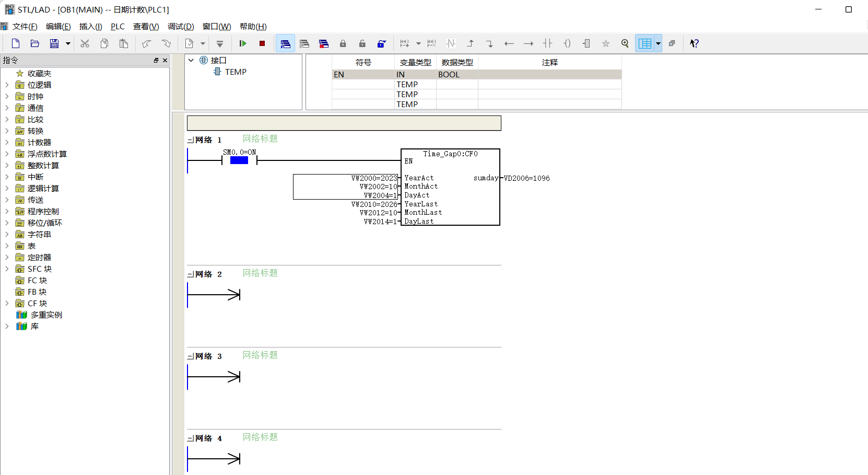The width and height of the screenshot is (868, 475).
Task: Click the New file toolbar icon
Action: pos(16,43)
